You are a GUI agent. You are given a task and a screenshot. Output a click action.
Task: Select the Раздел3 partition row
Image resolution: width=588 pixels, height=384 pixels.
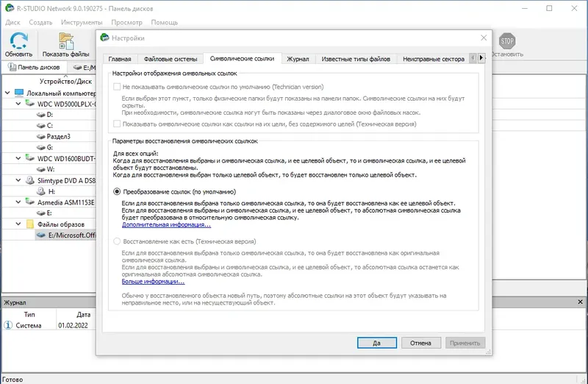coord(58,136)
